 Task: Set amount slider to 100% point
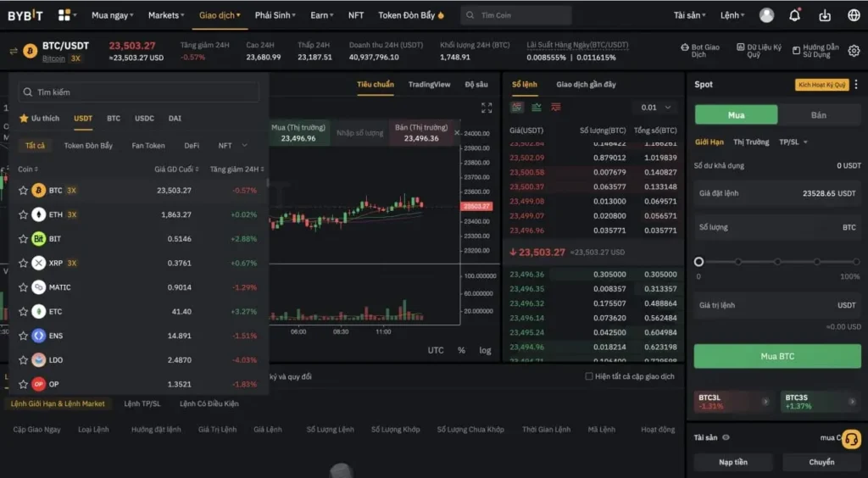[x=856, y=262]
